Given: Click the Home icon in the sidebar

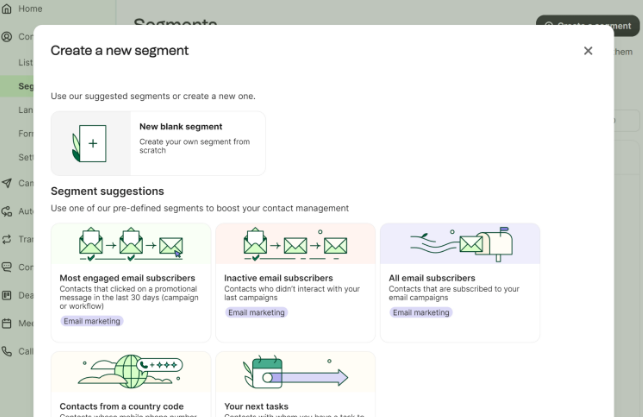Looking at the screenshot, I should 8,8.
